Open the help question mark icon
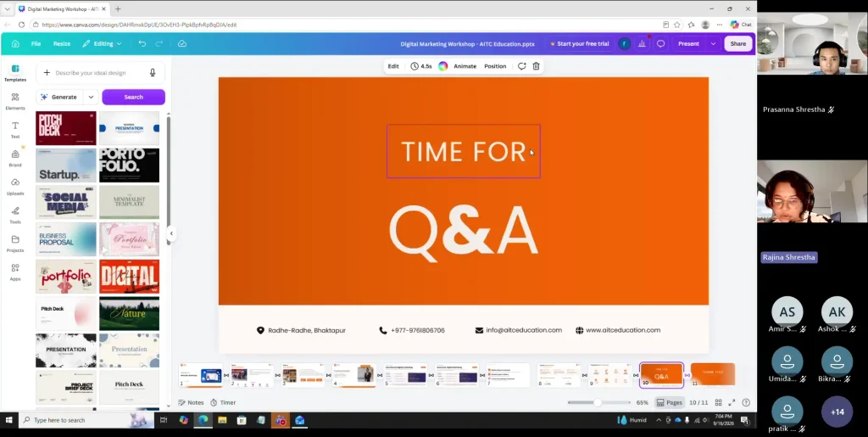Viewport: 868px width, 437px height. 746,403
